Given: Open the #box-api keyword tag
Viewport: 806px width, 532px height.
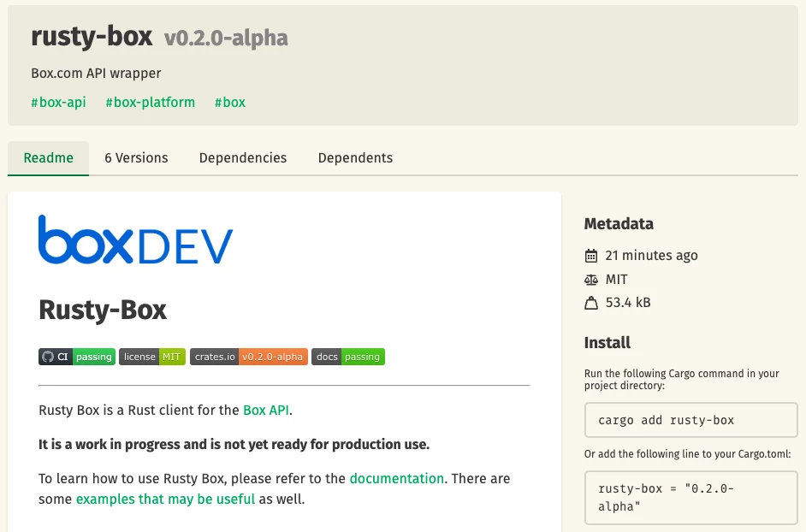Looking at the screenshot, I should click(x=58, y=103).
